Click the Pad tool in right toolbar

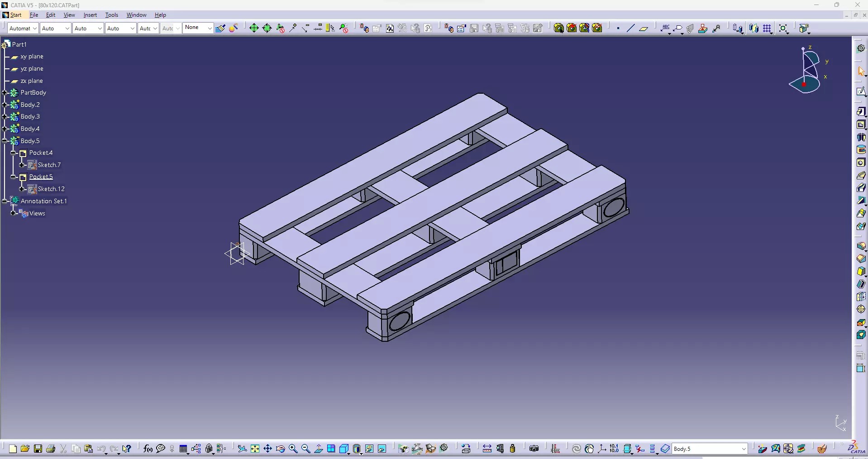pyautogui.click(x=861, y=111)
